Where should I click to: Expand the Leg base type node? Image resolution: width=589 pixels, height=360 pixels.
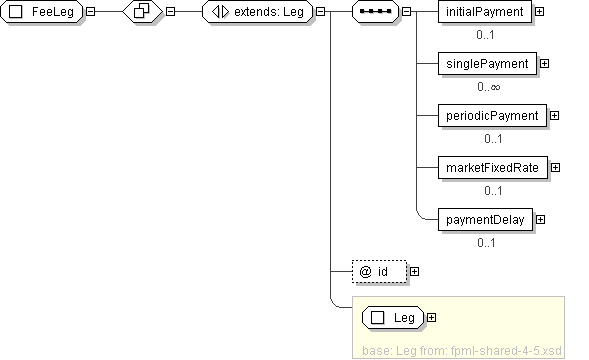[432, 318]
